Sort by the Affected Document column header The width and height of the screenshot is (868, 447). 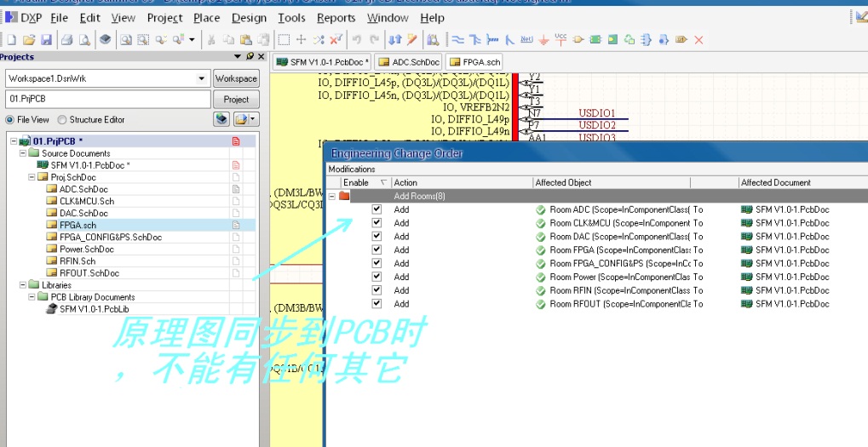click(803, 182)
